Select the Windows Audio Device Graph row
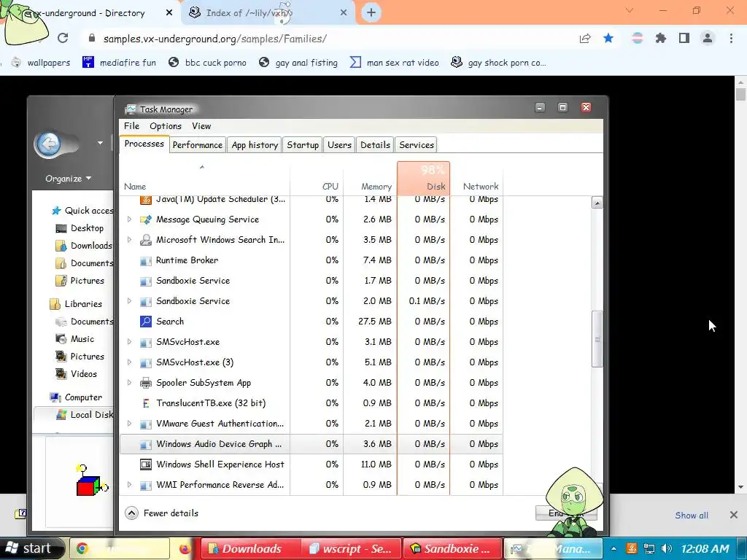The width and height of the screenshot is (747, 560). pos(311,444)
